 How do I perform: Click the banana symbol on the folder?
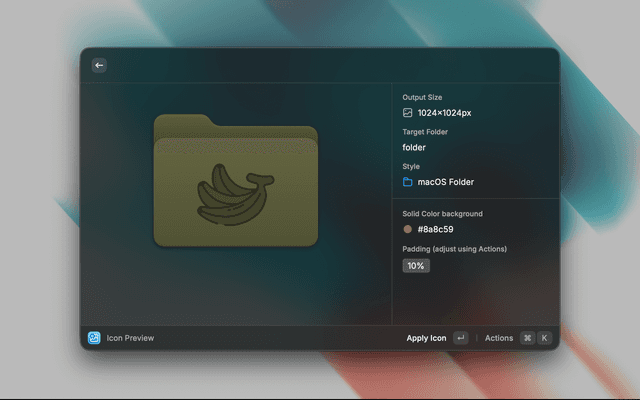235,193
